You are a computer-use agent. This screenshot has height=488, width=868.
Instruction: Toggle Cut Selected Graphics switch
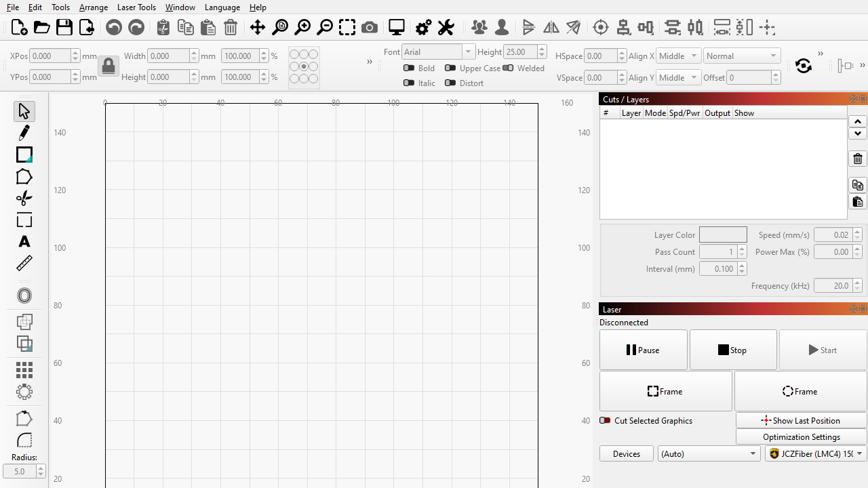coord(605,420)
